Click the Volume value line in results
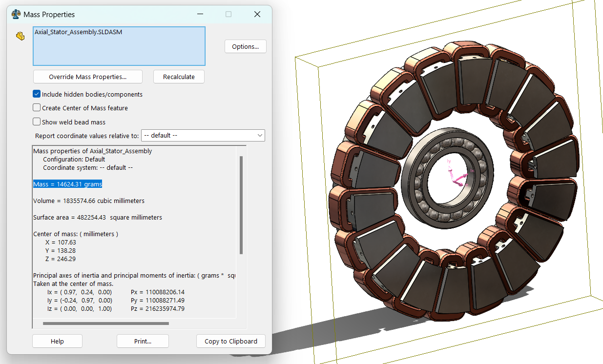The width and height of the screenshot is (603, 364). pyautogui.click(x=89, y=201)
